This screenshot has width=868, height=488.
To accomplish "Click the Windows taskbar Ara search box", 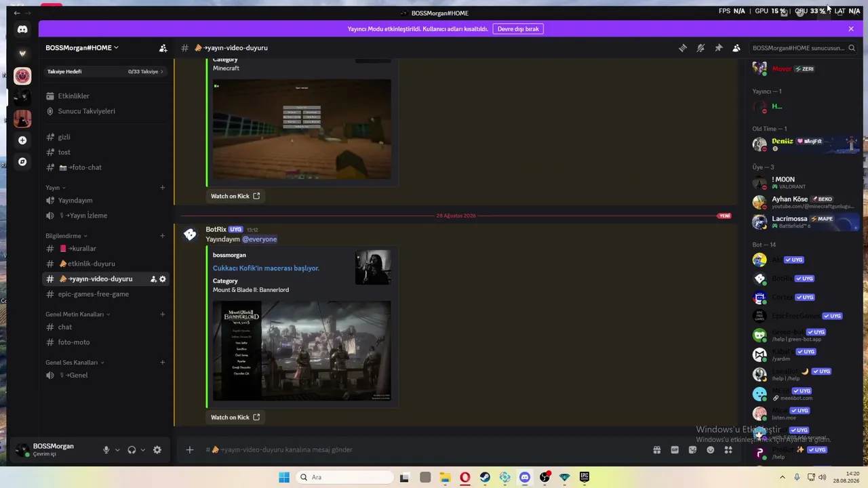I will pyautogui.click(x=344, y=477).
